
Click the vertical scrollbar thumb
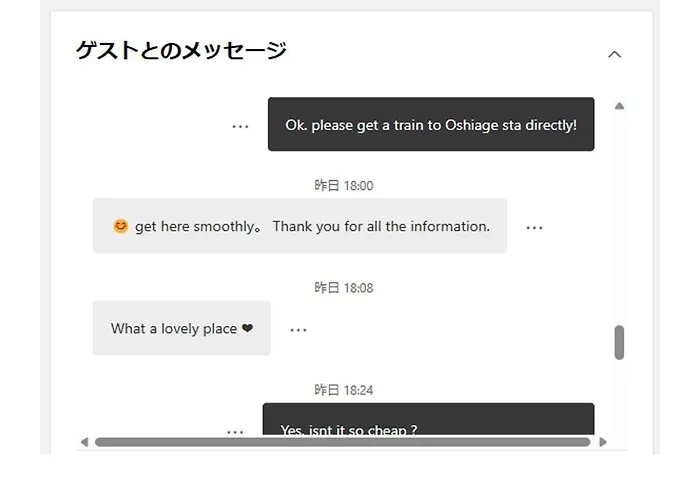click(x=619, y=342)
